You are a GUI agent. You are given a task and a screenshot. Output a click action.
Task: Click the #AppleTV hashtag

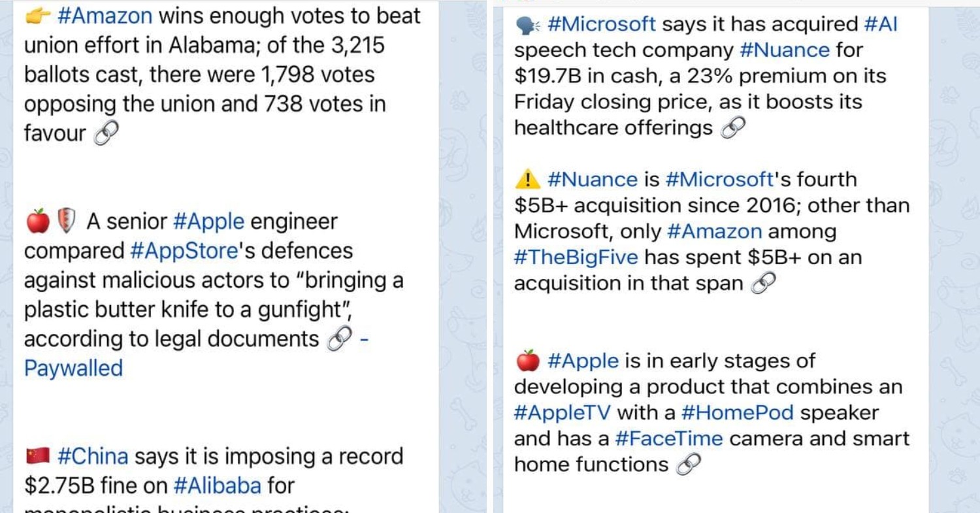coord(563,413)
